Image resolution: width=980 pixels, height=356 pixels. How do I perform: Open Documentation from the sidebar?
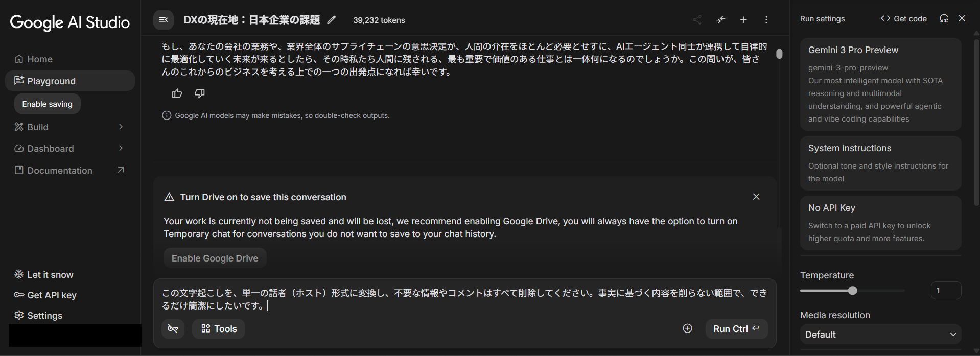[x=59, y=171]
